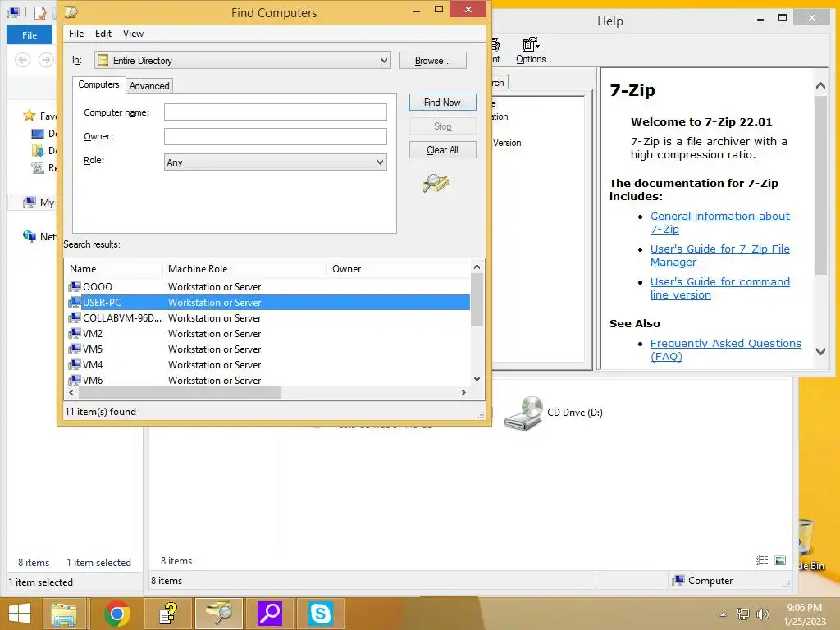Focus the Computer name input field
840x630 pixels.
(x=275, y=112)
